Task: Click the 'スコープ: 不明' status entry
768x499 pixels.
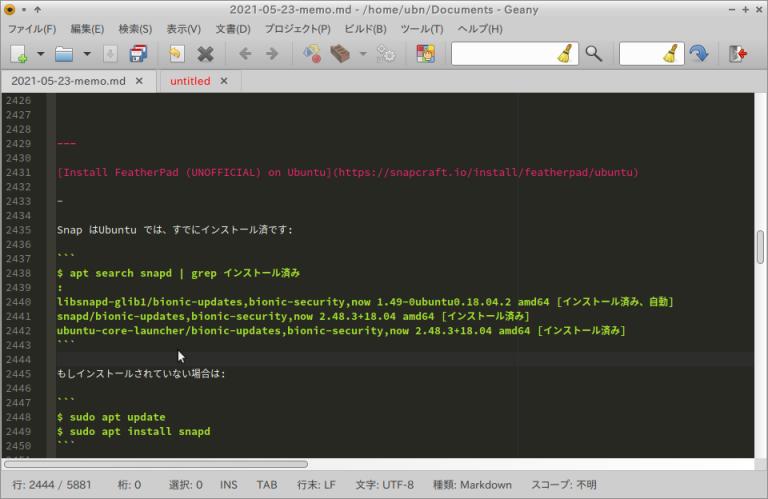Action: point(564,485)
